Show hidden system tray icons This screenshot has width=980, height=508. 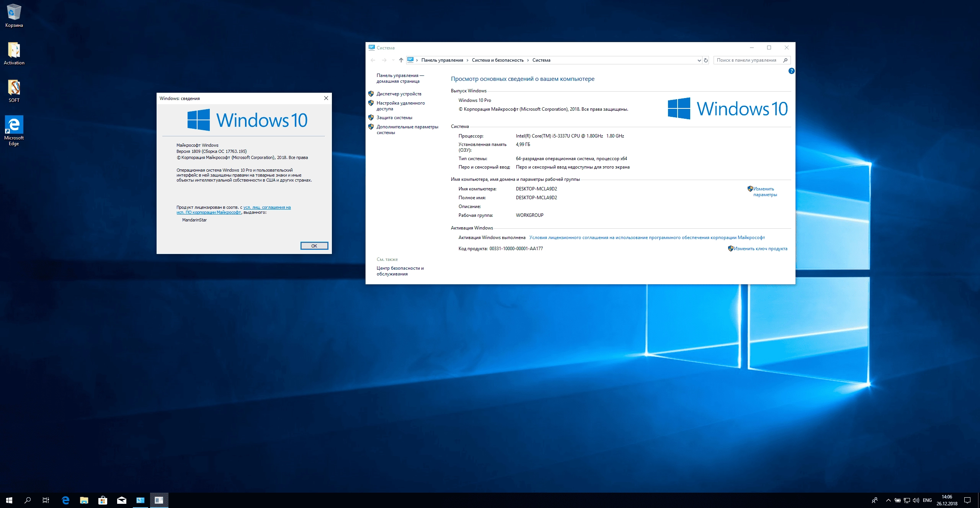coord(888,500)
